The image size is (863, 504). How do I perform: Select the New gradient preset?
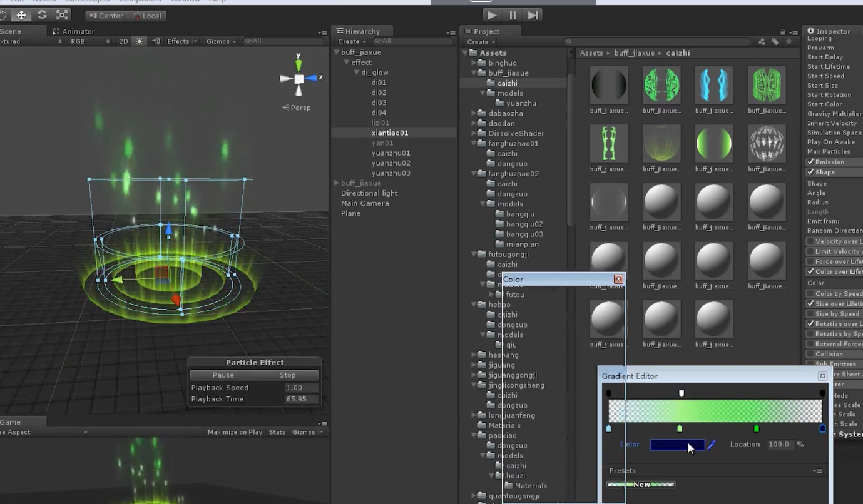pyautogui.click(x=641, y=485)
